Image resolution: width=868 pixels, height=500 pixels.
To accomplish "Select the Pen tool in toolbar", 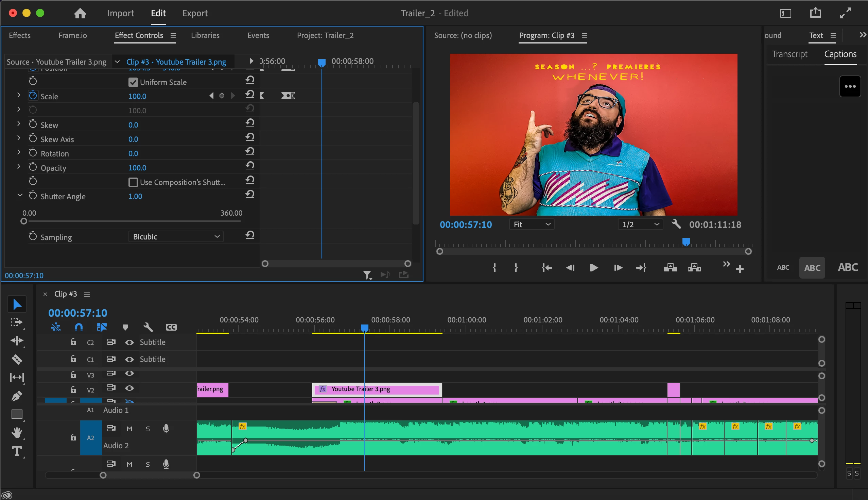I will click(x=17, y=396).
